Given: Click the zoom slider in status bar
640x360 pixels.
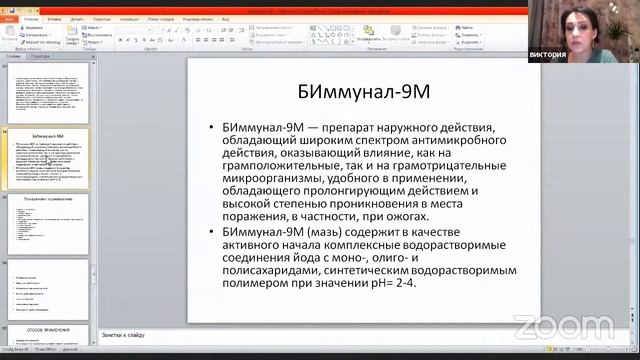Looking at the screenshot, I should 608,349.
